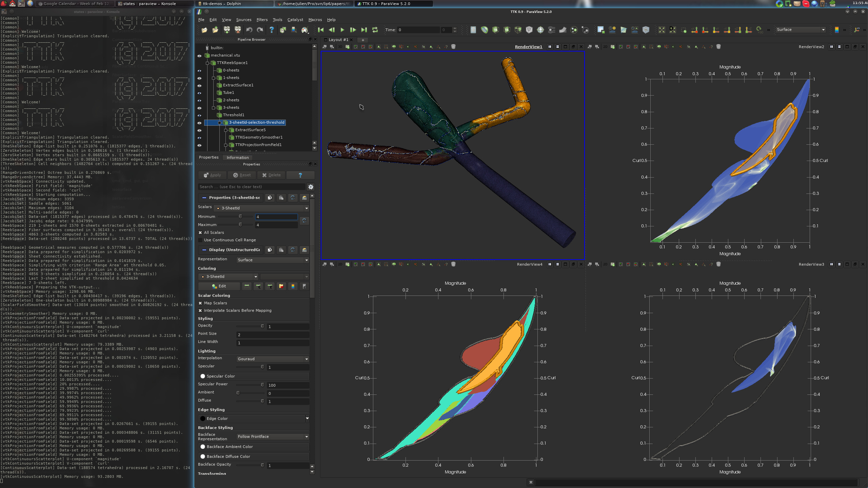Viewport: 868px width, 488px height.
Task: Open the Scalars 3-SheetId dropdown
Action: [261, 208]
